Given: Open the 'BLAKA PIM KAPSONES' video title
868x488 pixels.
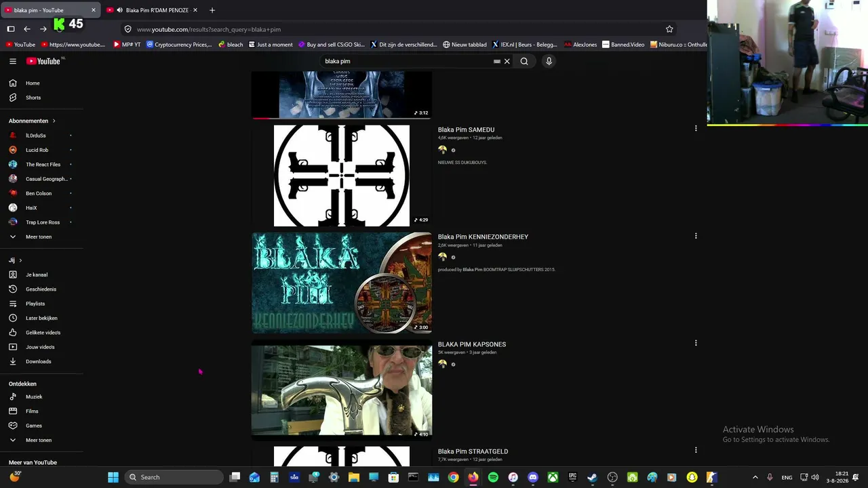Looking at the screenshot, I should tap(472, 344).
